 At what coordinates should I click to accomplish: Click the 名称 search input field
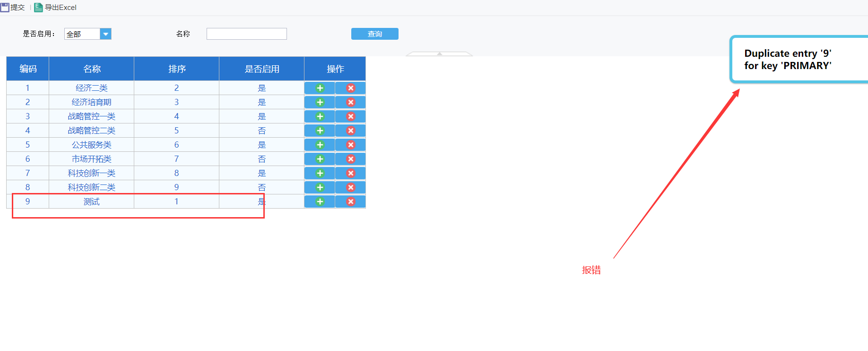[247, 34]
